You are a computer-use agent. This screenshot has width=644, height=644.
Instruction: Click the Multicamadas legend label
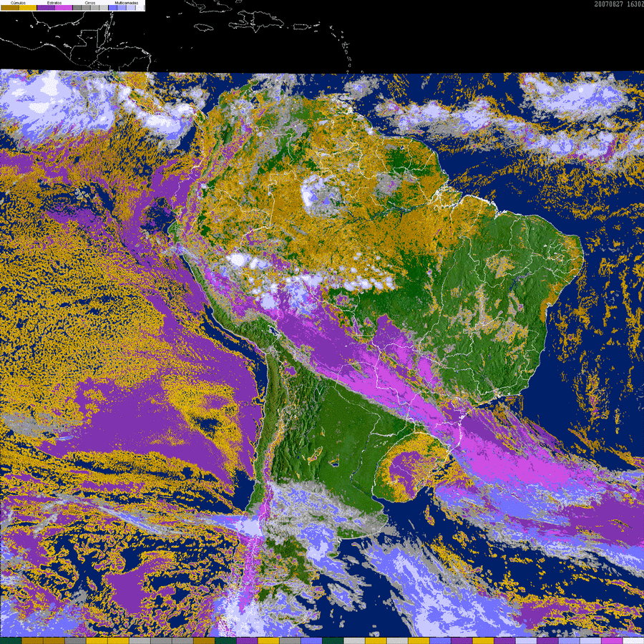pyautogui.click(x=127, y=3)
